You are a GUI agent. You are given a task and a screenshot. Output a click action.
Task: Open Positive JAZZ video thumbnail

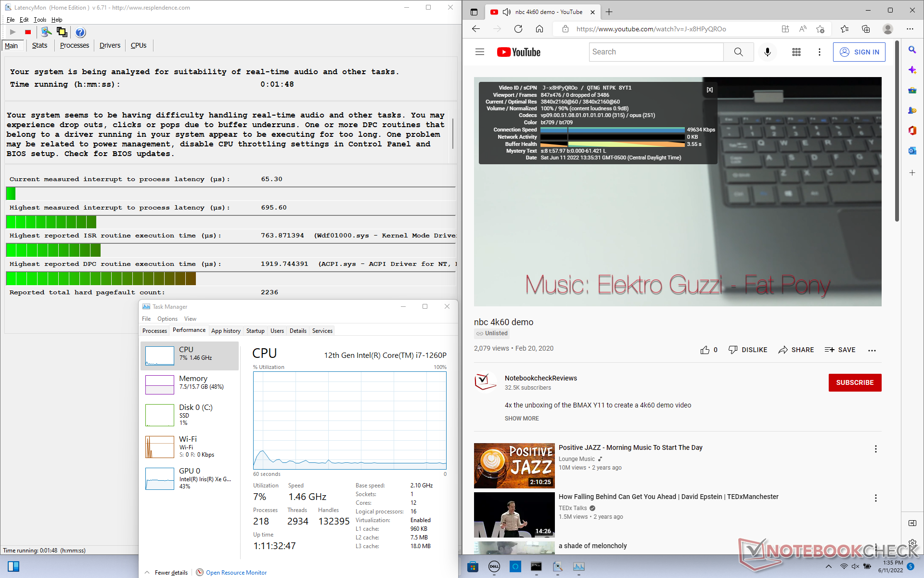[514, 465]
